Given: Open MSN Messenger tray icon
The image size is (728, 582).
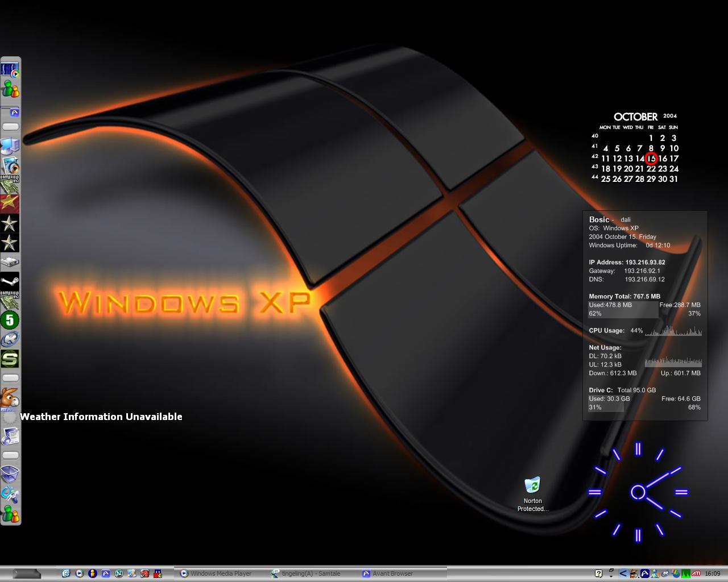Looking at the screenshot, I should tap(655, 573).
